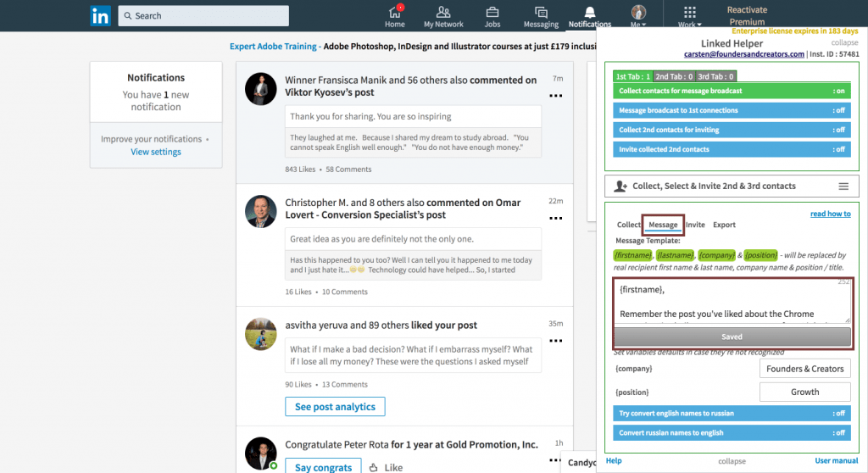The image size is (868, 473).
Task: Open the Work apps grid menu
Action: pyautogui.click(x=690, y=17)
